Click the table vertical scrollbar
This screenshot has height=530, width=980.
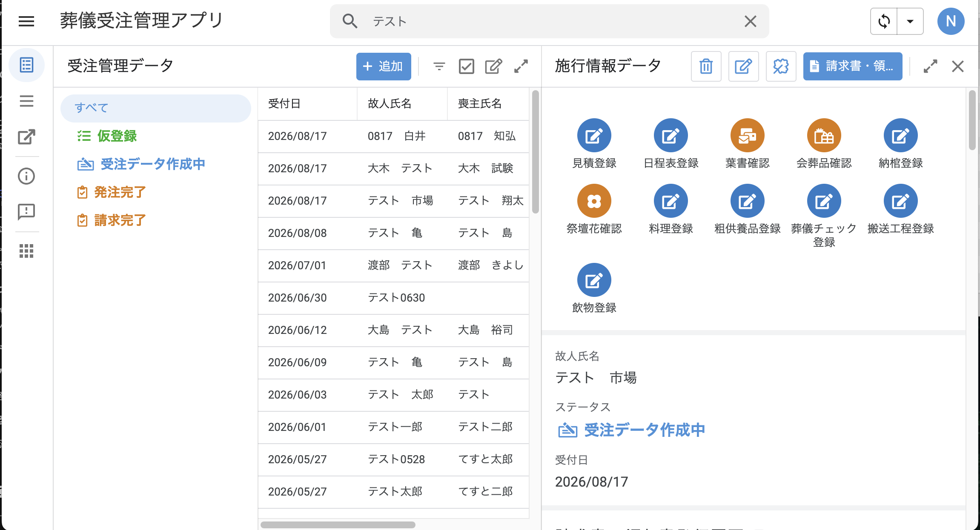pos(535,152)
